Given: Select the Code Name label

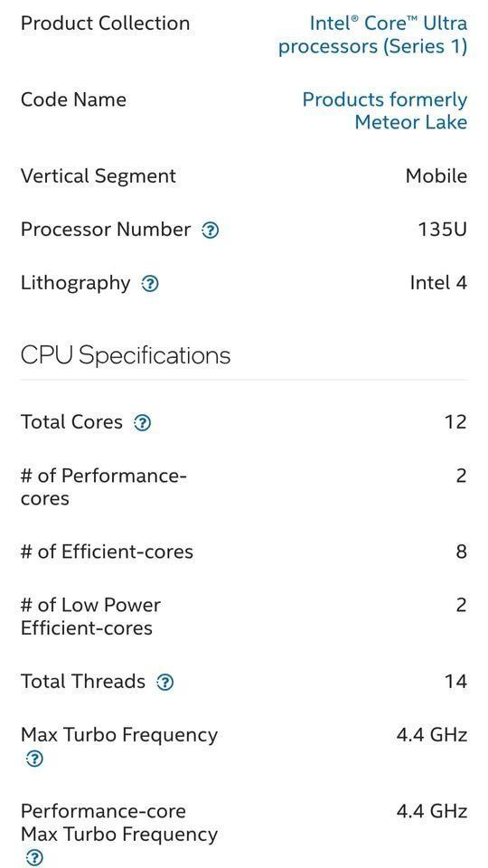Looking at the screenshot, I should pyautogui.click(x=73, y=99).
